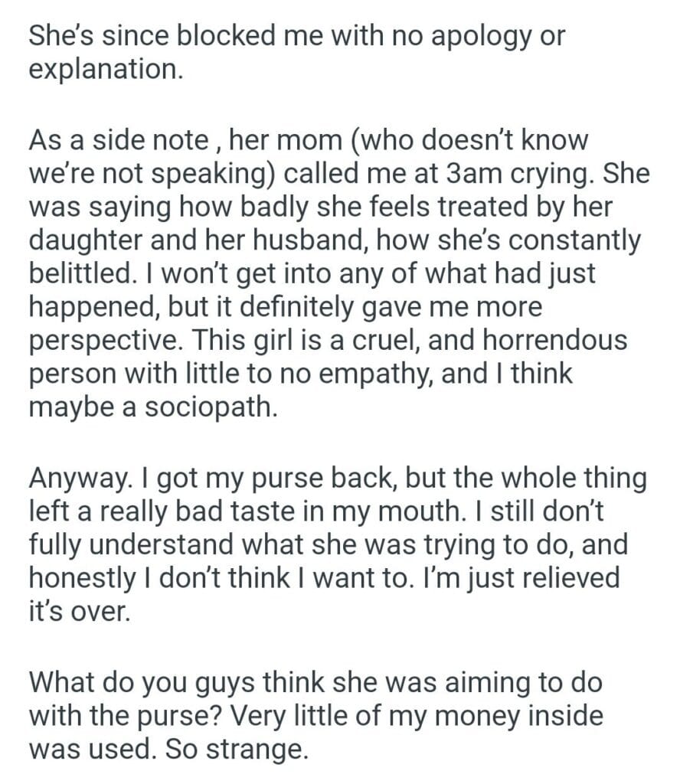Click the word "explanation" in first paragraph
The image size is (680, 784).
(x=105, y=70)
